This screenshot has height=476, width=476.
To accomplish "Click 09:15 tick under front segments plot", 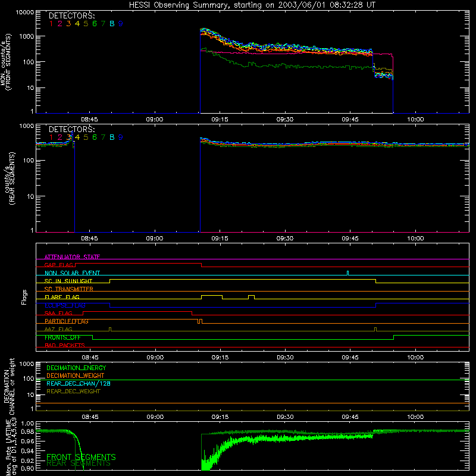I will click(220, 120).
